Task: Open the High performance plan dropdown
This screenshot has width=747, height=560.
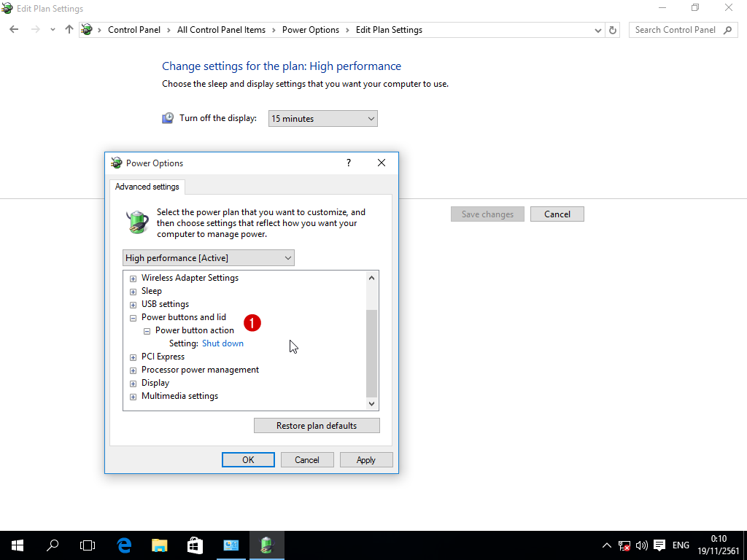Action: 208,258
